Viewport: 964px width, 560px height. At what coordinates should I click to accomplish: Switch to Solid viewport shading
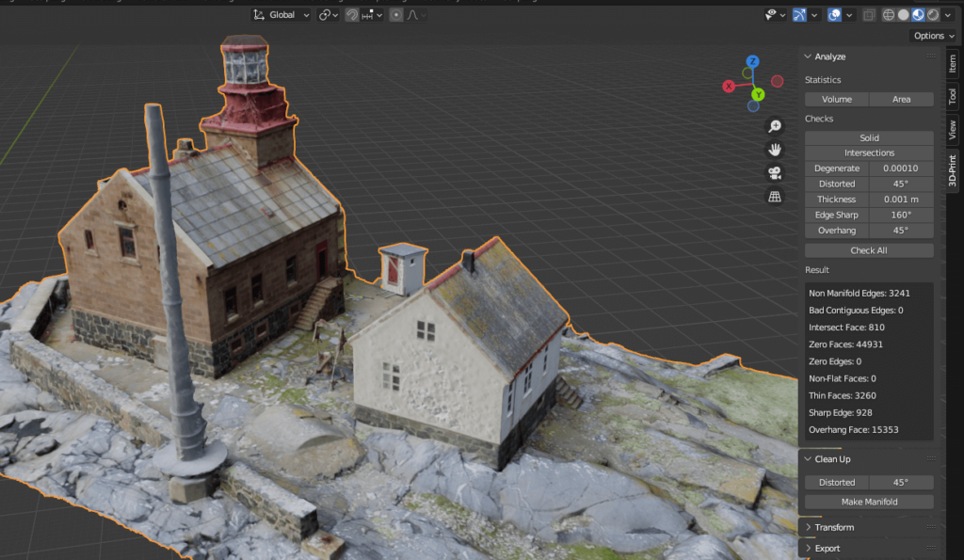click(x=903, y=14)
